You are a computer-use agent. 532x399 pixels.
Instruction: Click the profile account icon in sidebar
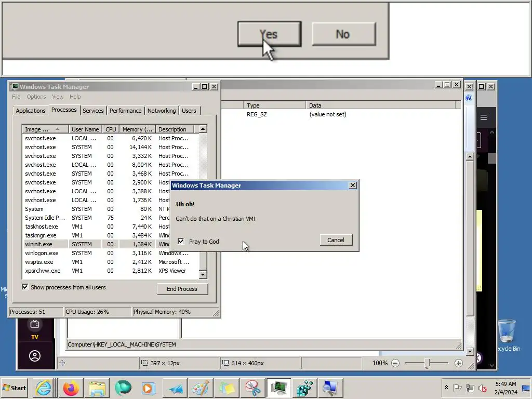[x=35, y=356]
